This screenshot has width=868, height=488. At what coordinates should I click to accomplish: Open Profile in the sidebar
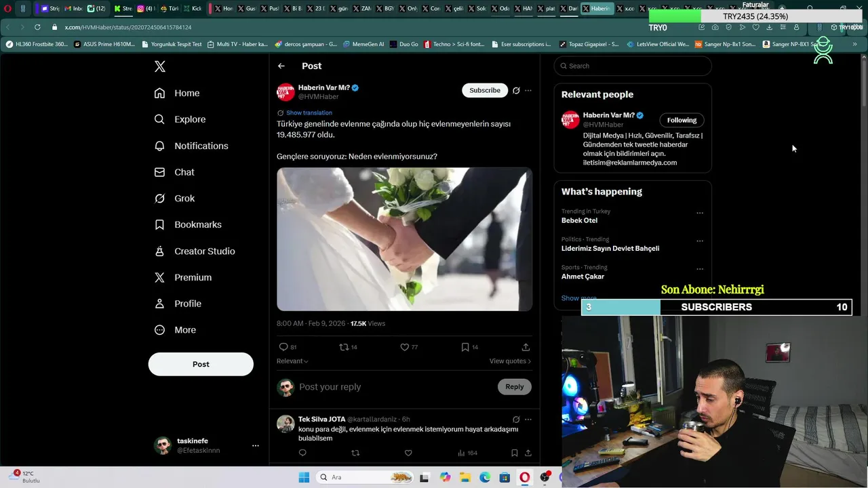click(x=178, y=304)
